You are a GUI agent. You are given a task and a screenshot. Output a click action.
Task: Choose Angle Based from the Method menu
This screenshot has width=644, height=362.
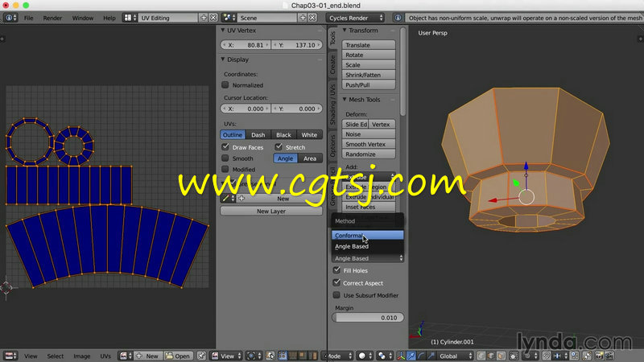pyautogui.click(x=368, y=246)
